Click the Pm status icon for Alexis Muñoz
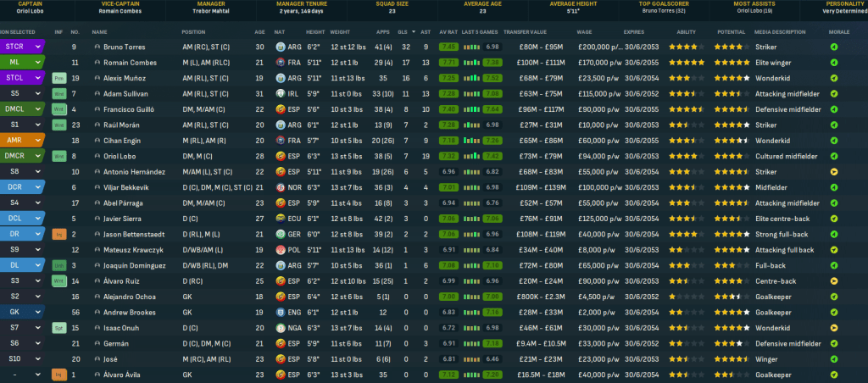This screenshot has height=383, width=868. tap(58, 78)
